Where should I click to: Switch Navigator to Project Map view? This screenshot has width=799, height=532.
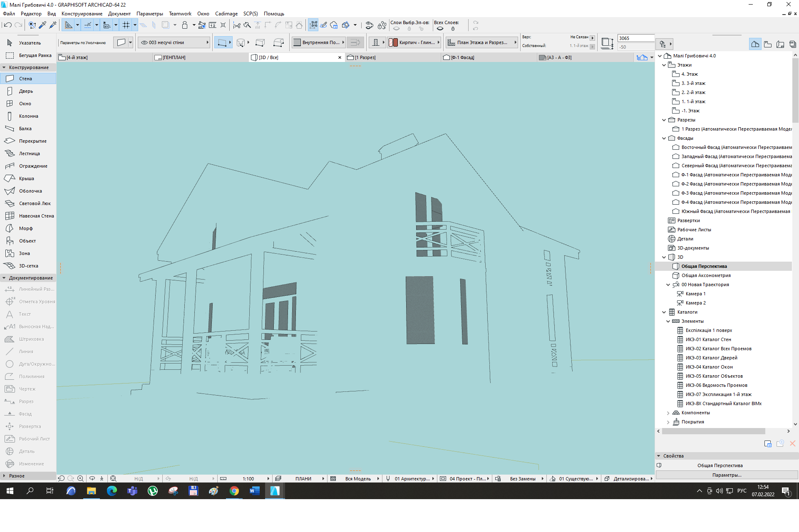click(755, 44)
